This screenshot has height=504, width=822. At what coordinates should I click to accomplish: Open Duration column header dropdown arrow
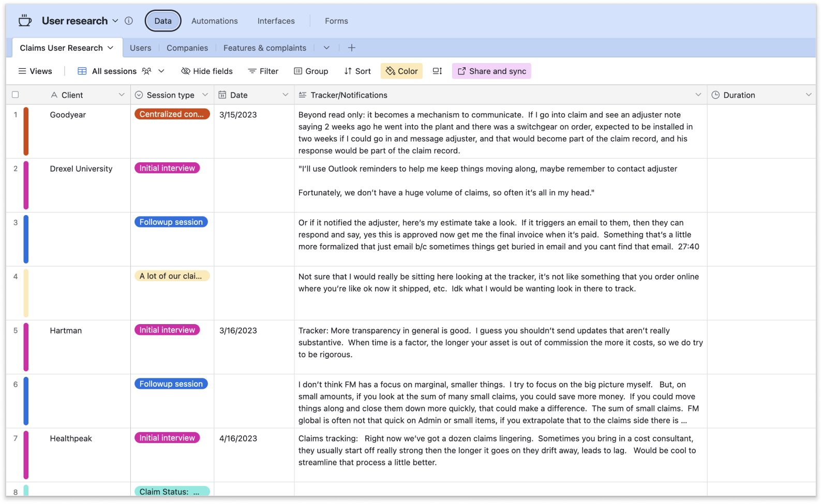tap(809, 95)
